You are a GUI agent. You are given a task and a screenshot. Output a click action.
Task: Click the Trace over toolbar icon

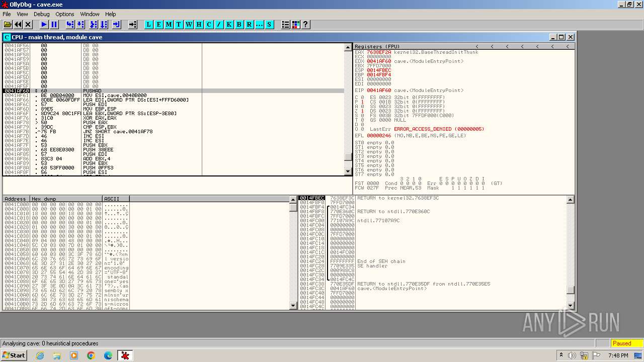coord(104,25)
